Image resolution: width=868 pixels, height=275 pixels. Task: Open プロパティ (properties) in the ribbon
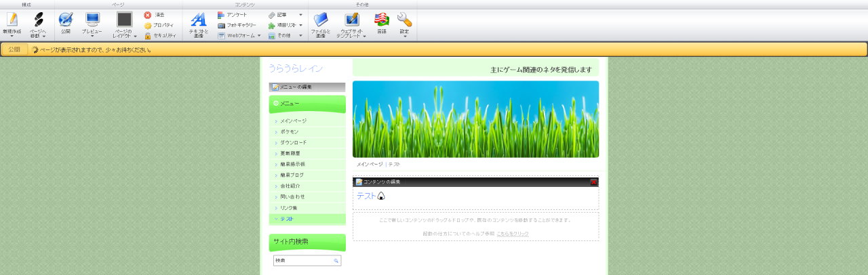(159, 25)
